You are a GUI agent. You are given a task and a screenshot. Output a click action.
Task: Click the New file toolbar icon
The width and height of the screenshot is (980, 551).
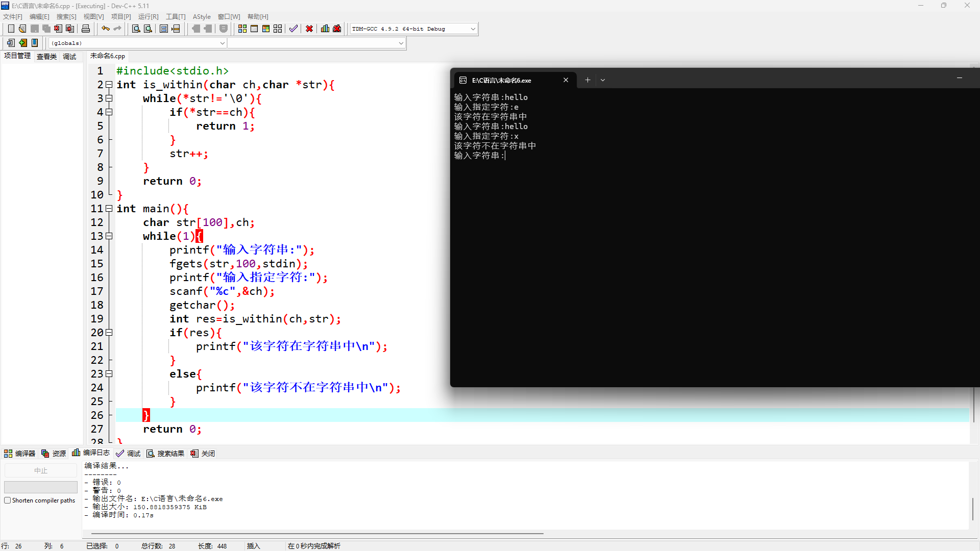click(x=11, y=29)
